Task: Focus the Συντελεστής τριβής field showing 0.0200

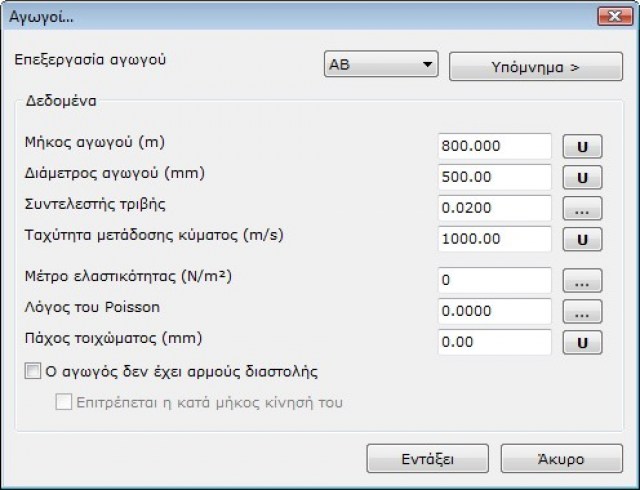Action: [x=494, y=208]
